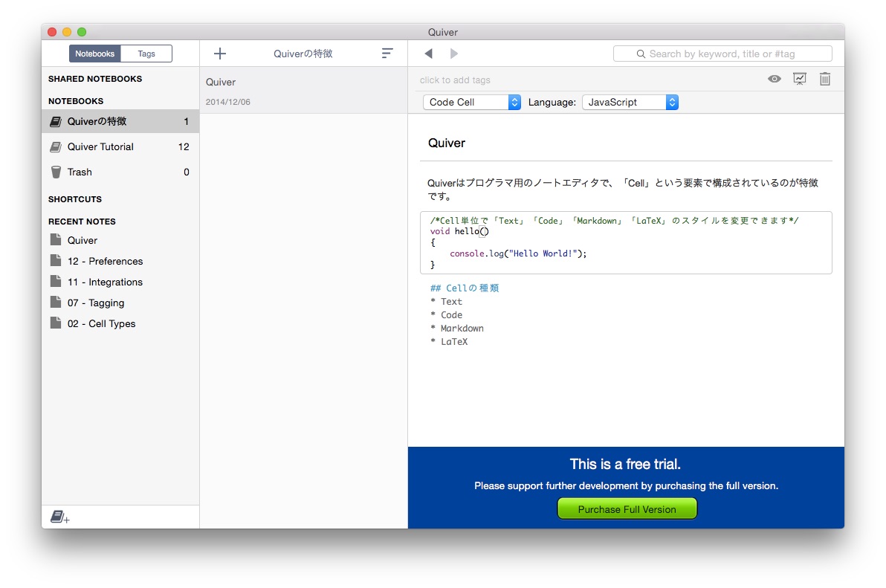
Task: Click the SHORTCUTS section header
Action: [x=75, y=198]
